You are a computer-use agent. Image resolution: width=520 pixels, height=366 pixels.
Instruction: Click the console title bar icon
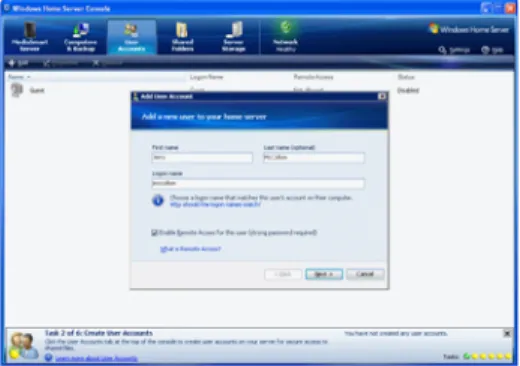7,8
